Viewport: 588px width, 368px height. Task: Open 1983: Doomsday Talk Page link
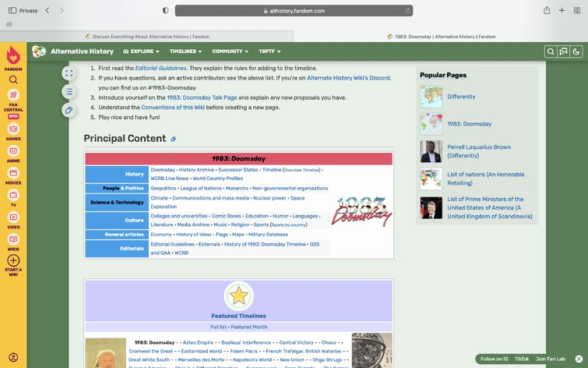point(202,97)
